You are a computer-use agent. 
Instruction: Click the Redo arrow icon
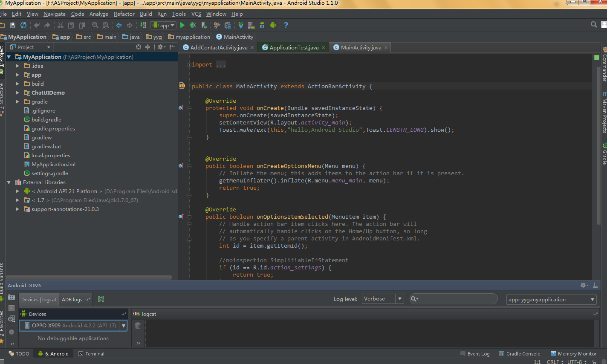(47, 26)
